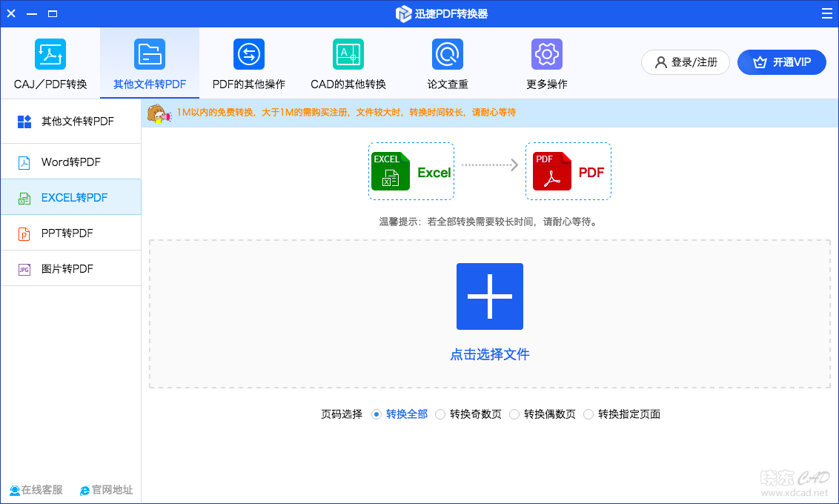Screen dimensions: 839x504
Task: Select 转换奇数页 radio button
Action: coord(440,414)
